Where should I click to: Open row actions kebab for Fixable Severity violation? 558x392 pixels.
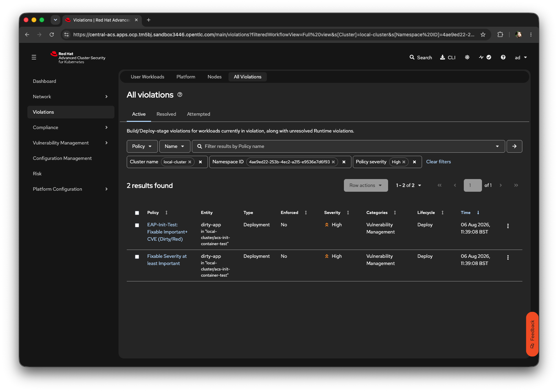click(508, 257)
